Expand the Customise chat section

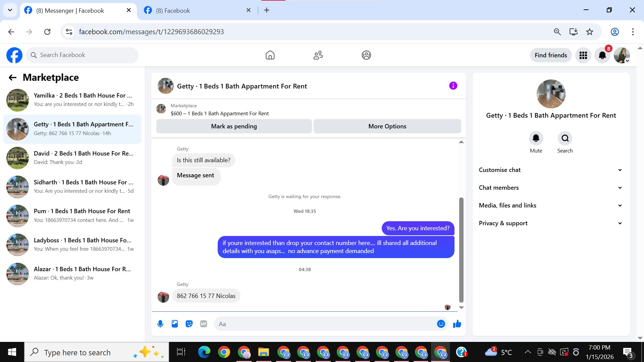550,170
